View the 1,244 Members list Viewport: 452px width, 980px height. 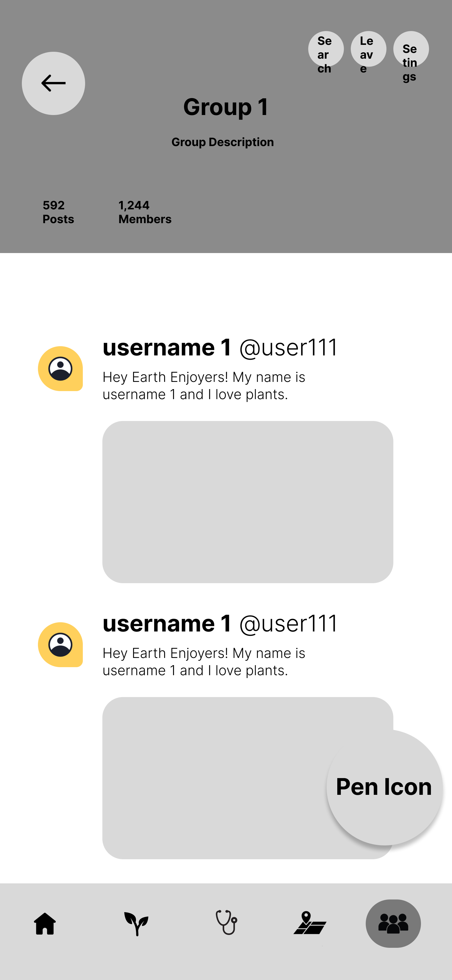(145, 212)
